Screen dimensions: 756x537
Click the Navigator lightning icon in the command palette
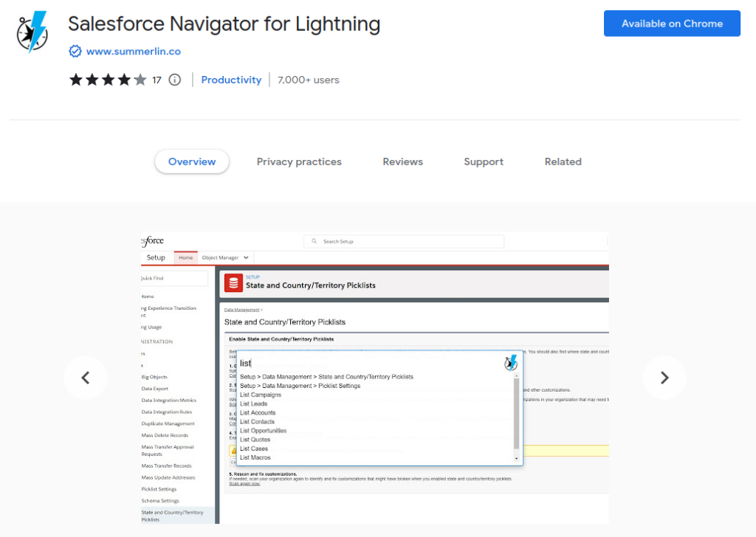point(509,363)
